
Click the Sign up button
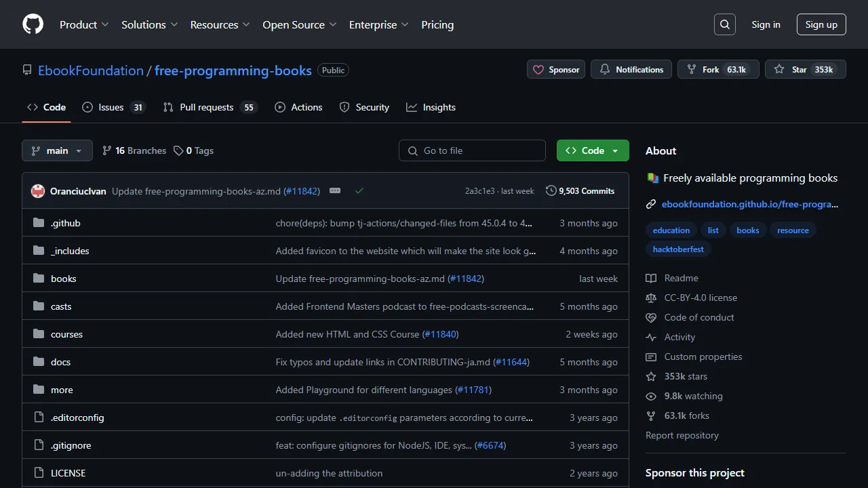coord(821,24)
